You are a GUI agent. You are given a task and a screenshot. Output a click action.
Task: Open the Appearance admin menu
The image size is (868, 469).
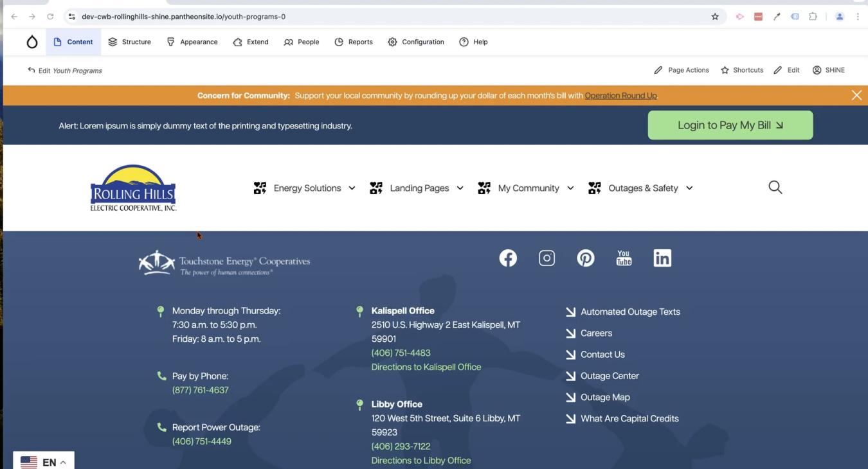click(192, 42)
